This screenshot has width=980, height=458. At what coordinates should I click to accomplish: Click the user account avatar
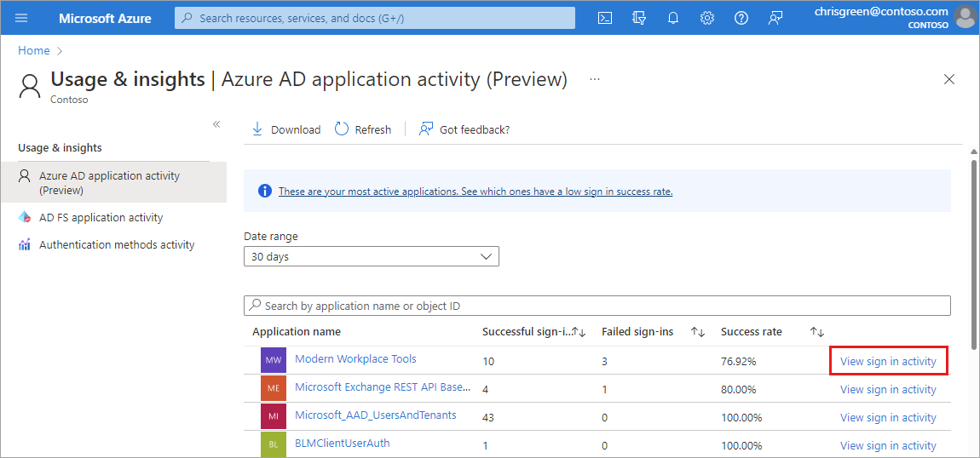(x=965, y=18)
